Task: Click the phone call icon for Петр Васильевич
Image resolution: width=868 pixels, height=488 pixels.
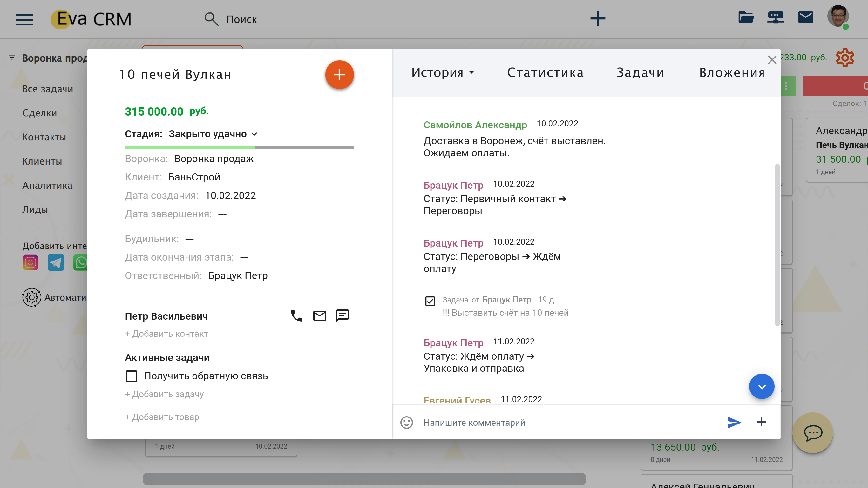Action: pyautogui.click(x=296, y=316)
